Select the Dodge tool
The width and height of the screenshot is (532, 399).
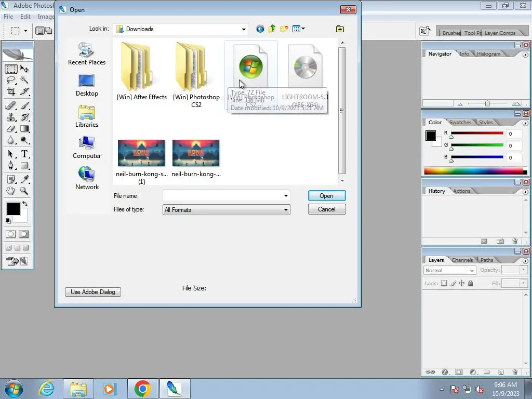tap(24, 140)
